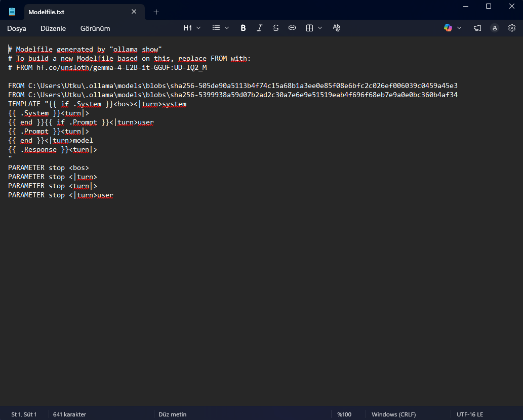Click the insert table icon
Image resolution: width=523 pixels, height=420 pixels.
click(309, 28)
